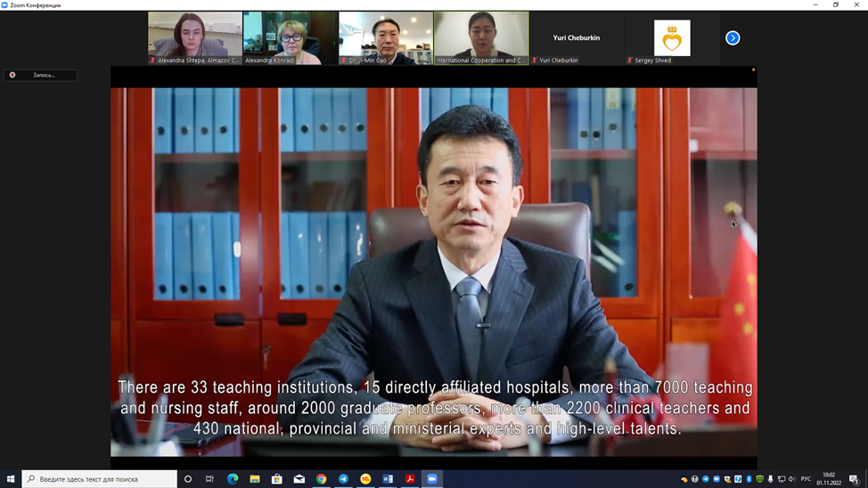Viewport: 868px width, 488px height.
Task: Open the notification center in system tray
Action: pyautogui.click(x=855, y=479)
